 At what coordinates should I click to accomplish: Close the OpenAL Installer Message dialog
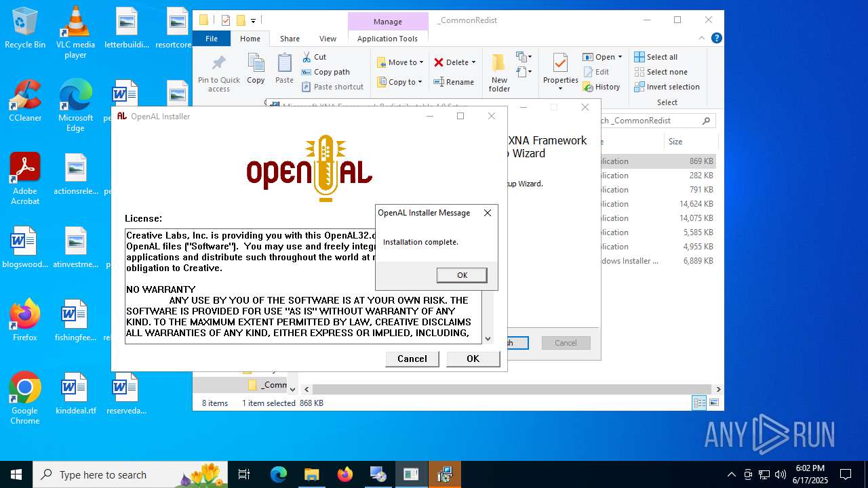(x=487, y=213)
